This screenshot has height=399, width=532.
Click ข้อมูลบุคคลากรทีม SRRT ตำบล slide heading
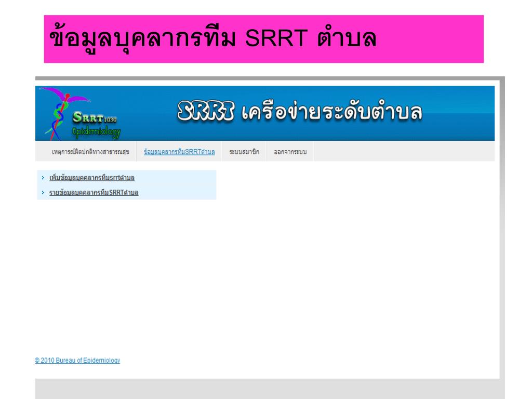coord(213,39)
